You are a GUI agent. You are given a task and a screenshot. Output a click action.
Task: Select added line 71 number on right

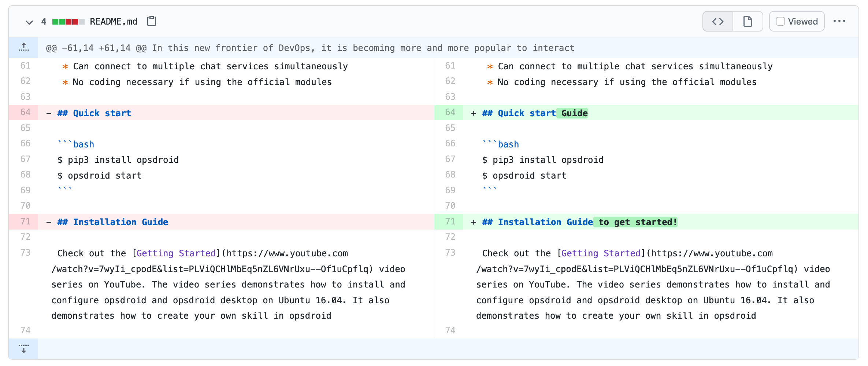450,222
